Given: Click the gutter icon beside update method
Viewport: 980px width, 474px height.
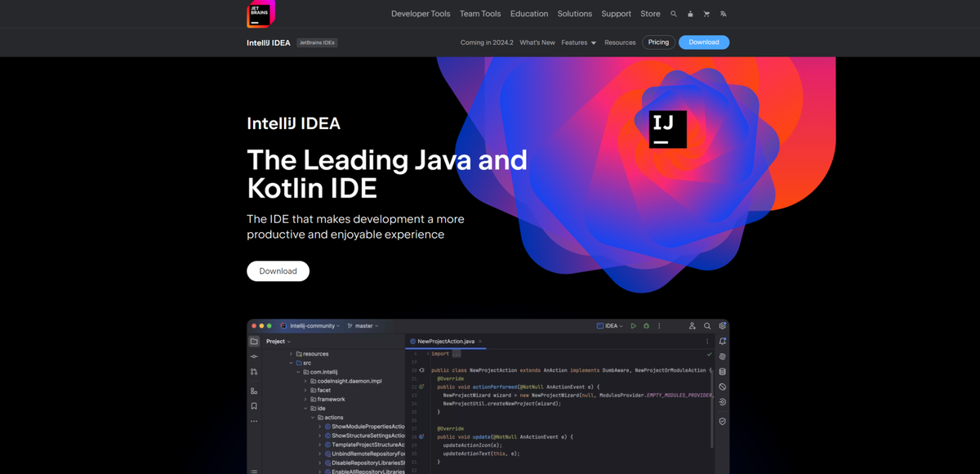Looking at the screenshot, I should coord(422,436).
